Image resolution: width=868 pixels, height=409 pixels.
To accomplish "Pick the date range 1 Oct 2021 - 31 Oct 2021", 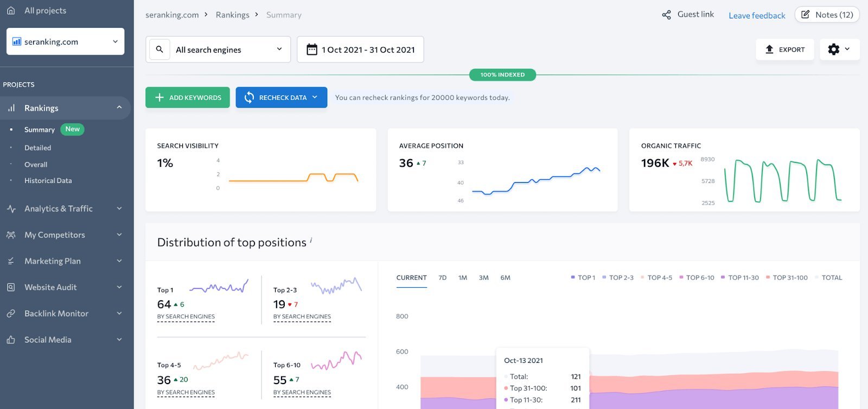I will 360,49.
